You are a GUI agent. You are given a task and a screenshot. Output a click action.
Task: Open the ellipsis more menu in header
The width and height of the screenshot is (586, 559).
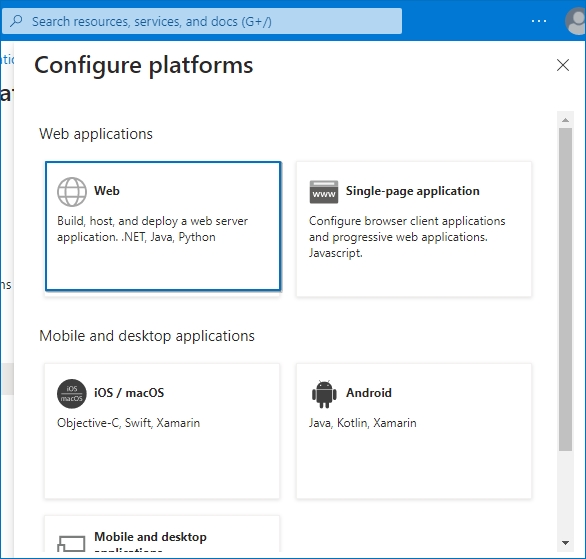539,21
